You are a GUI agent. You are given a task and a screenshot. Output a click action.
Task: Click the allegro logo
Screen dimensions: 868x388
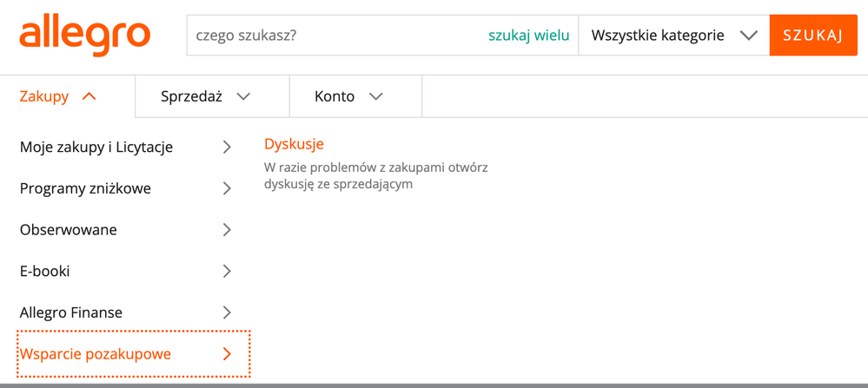pyautogui.click(x=85, y=36)
